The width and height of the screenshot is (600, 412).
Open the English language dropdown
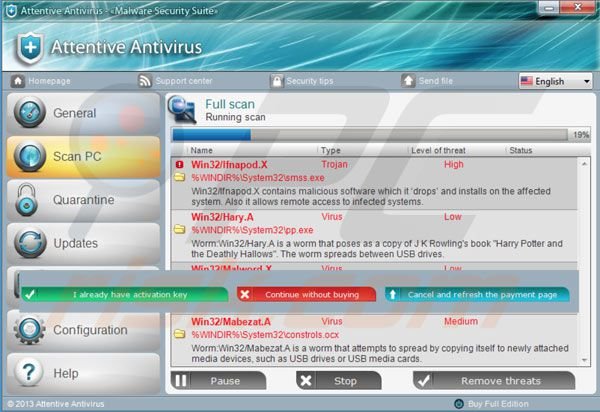555,81
